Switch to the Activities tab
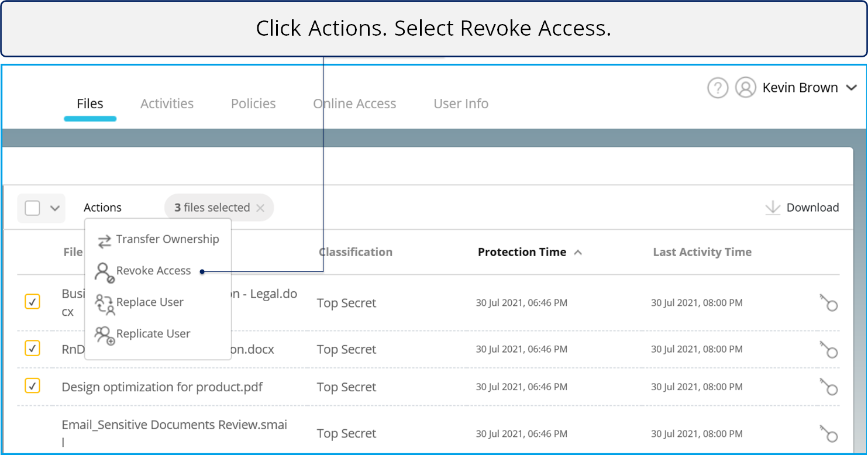868x455 pixels. coord(167,104)
